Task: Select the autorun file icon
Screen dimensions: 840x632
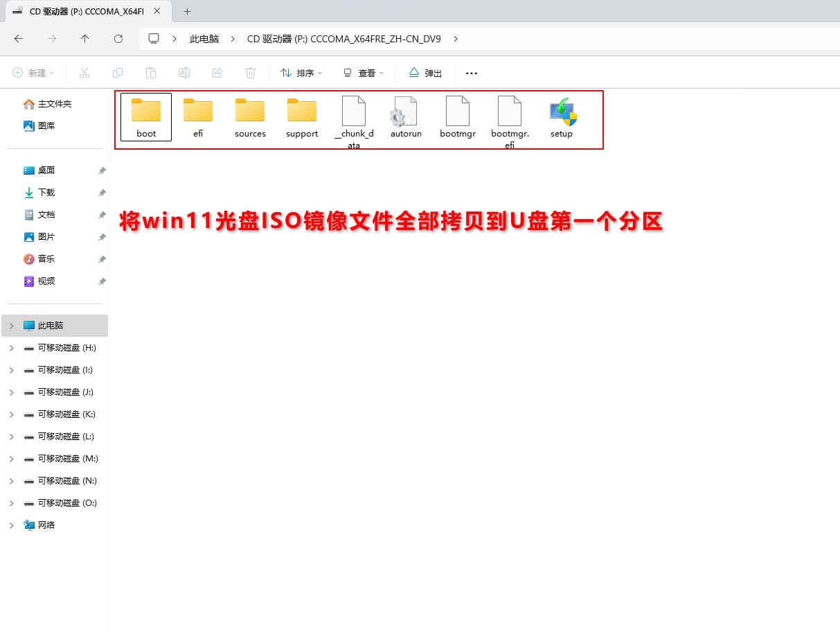Action: coord(406,113)
